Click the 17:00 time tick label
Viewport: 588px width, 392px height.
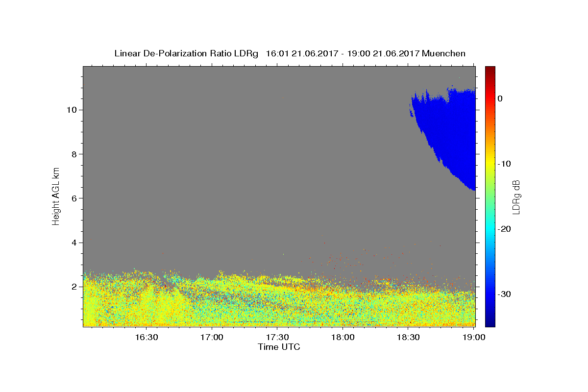[212, 338]
